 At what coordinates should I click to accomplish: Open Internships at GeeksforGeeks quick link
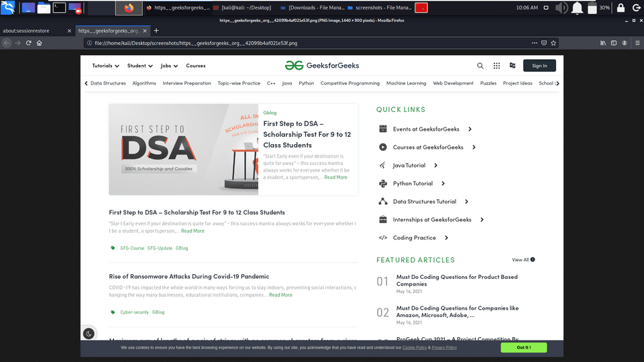click(x=432, y=220)
